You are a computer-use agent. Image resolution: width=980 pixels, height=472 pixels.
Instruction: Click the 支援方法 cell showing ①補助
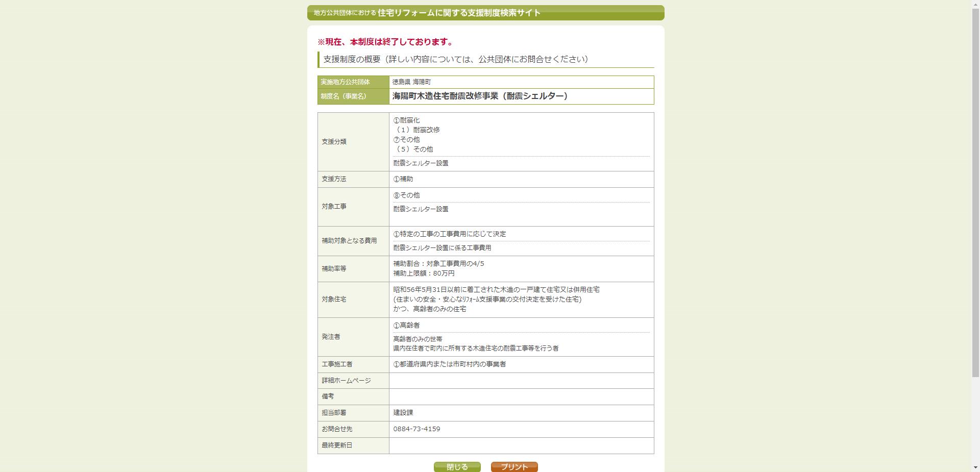[403, 179]
